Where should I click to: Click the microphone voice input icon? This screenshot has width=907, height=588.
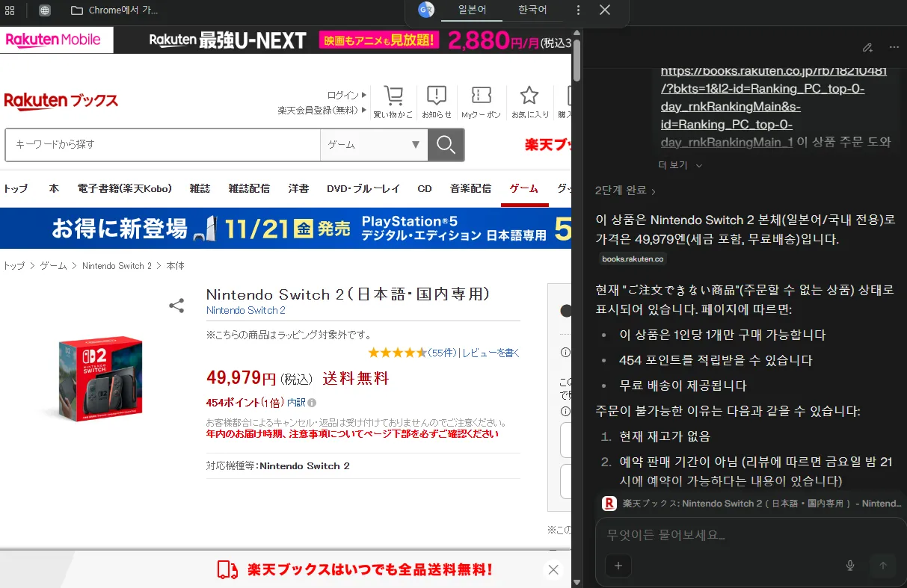(x=849, y=566)
